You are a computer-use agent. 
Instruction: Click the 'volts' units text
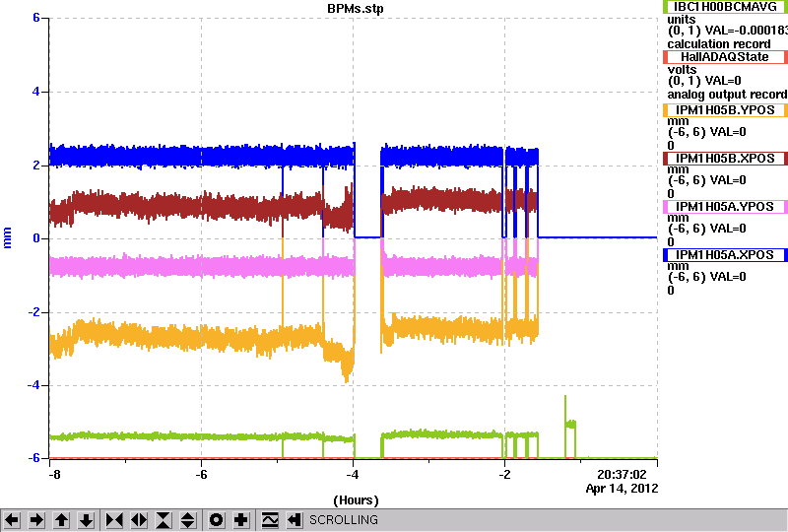[x=682, y=69]
